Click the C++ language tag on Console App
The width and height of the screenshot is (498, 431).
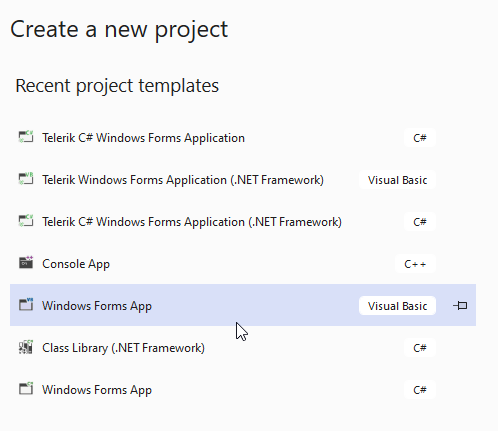click(415, 264)
